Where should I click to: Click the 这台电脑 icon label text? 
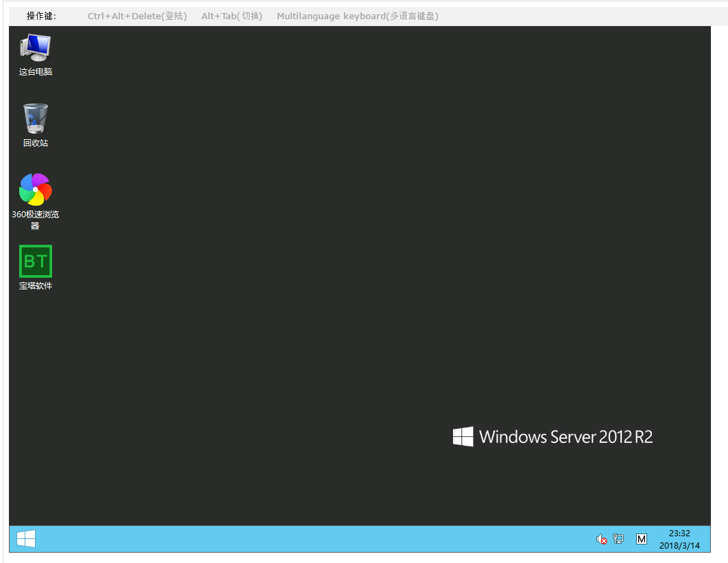click(x=36, y=72)
